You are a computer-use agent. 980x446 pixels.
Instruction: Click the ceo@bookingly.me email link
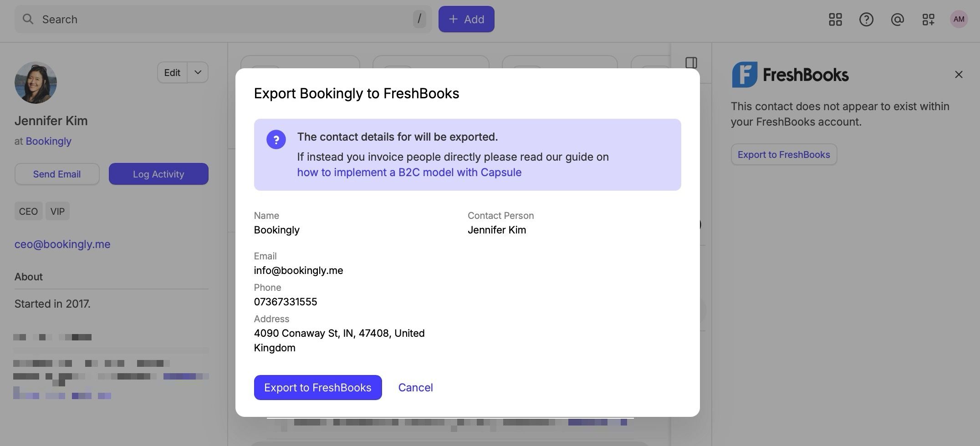point(62,244)
